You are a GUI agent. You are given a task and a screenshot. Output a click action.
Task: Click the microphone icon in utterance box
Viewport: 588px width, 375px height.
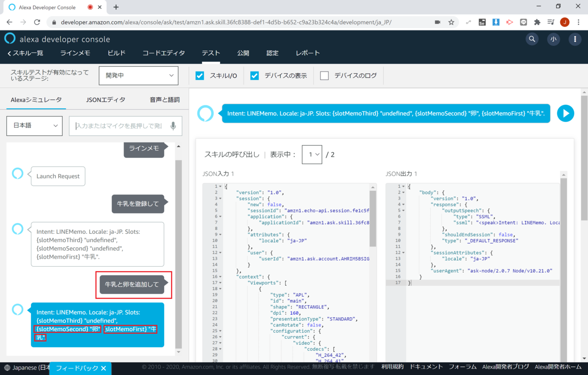coord(173,126)
